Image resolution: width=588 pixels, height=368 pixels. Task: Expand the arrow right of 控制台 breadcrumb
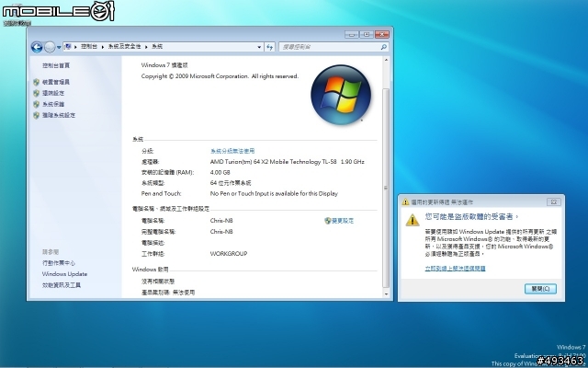coord(103,47)
